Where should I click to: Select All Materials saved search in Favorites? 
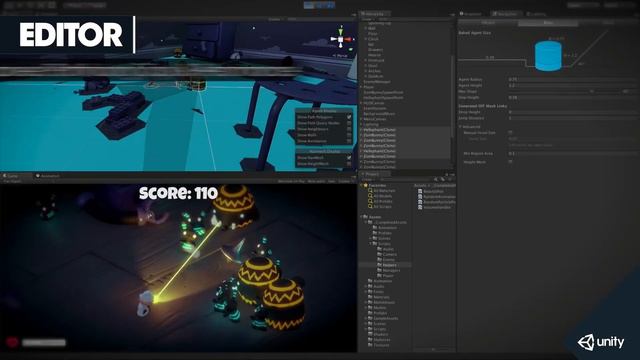384,191
